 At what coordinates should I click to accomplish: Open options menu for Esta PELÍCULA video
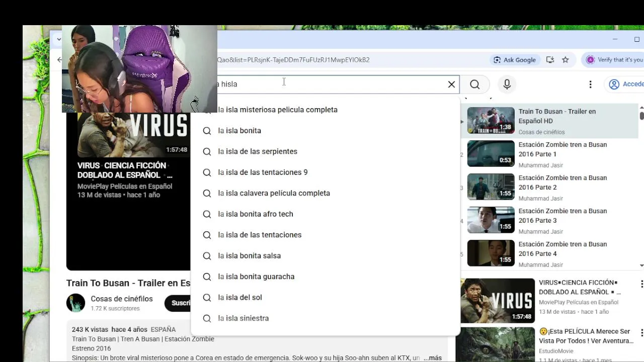641,333
